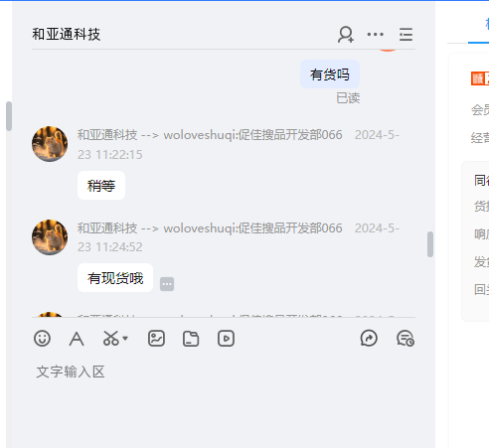
Task: Open the font formatting tool
Action: pos(77,339)
